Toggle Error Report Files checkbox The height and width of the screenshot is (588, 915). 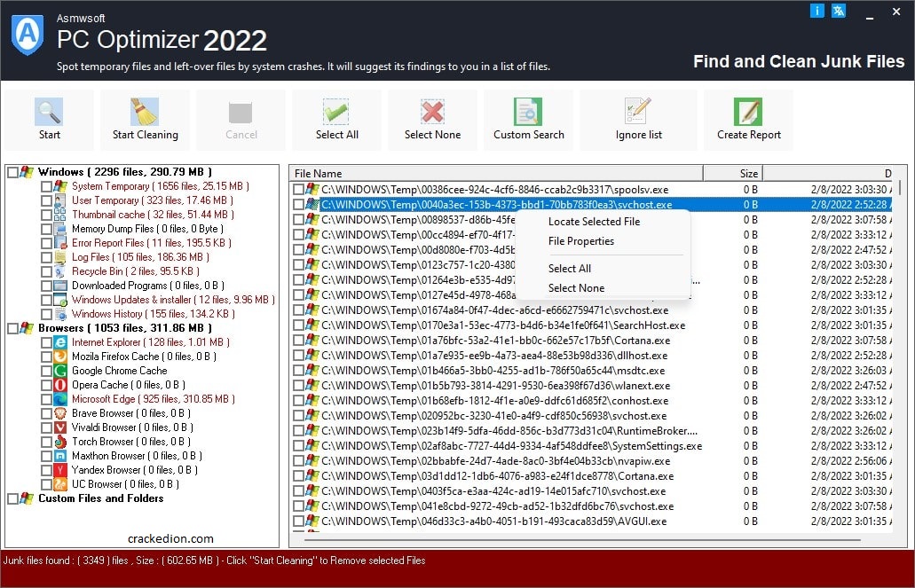[x=46, y=243]
